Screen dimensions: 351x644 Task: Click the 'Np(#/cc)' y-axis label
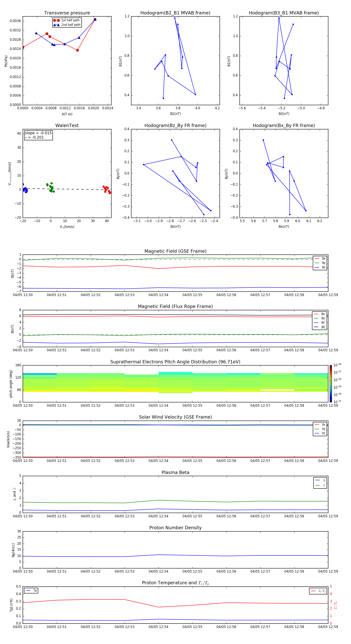coord(13,550)
